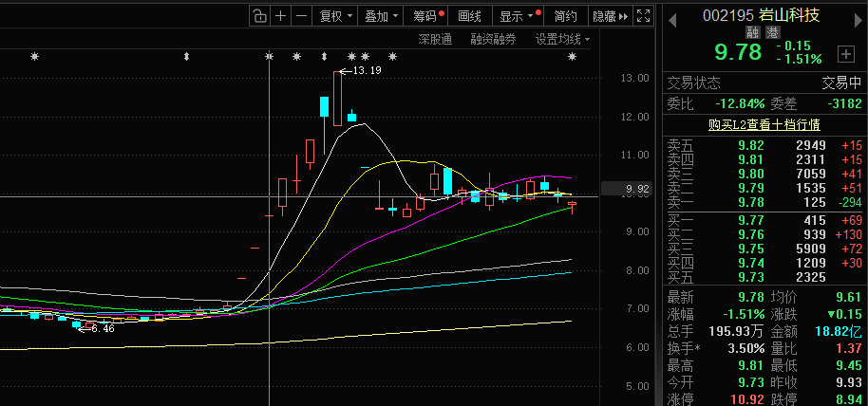Viewport: 868px width, 406px height.
Task: Click the 购买L2查看十档行情 link
Action: point(764,124)
